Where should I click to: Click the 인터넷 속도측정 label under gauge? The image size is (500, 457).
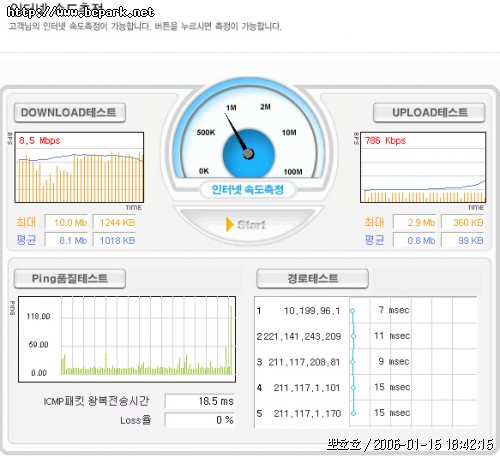click(x=248, y=190)
